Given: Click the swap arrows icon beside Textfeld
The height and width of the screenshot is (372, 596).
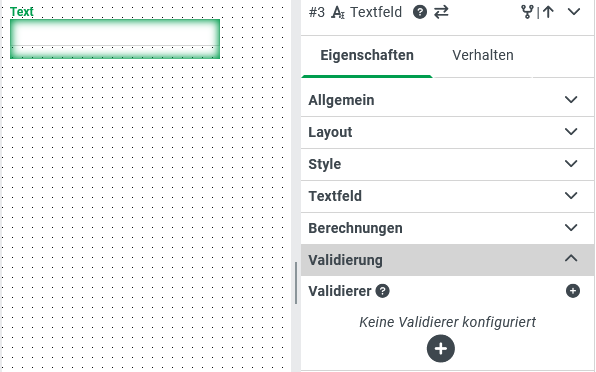Looking at the screenshot, I should (441, 12).
